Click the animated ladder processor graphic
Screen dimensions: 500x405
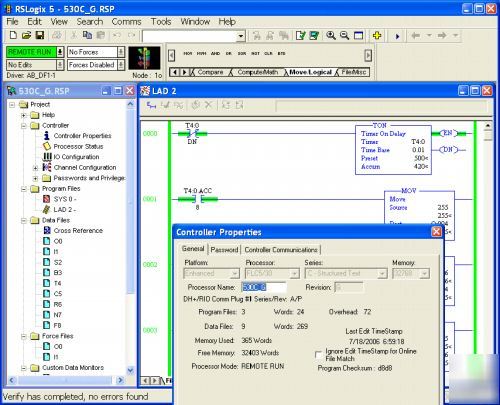pyautogui.click(x=144, y=58)
